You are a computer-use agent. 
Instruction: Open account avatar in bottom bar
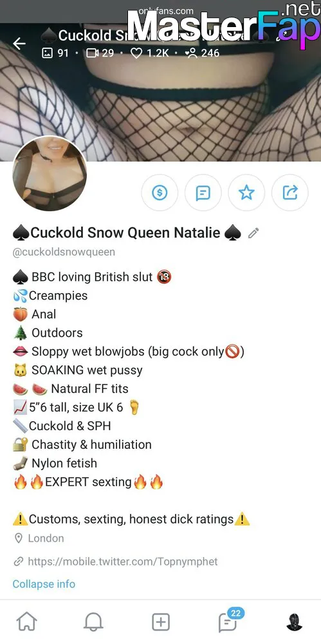(295, 622)
